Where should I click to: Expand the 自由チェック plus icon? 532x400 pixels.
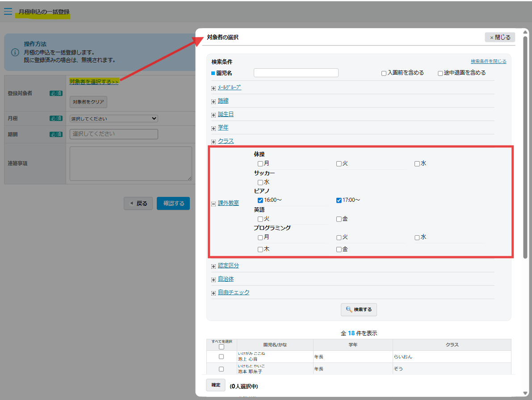214,293
